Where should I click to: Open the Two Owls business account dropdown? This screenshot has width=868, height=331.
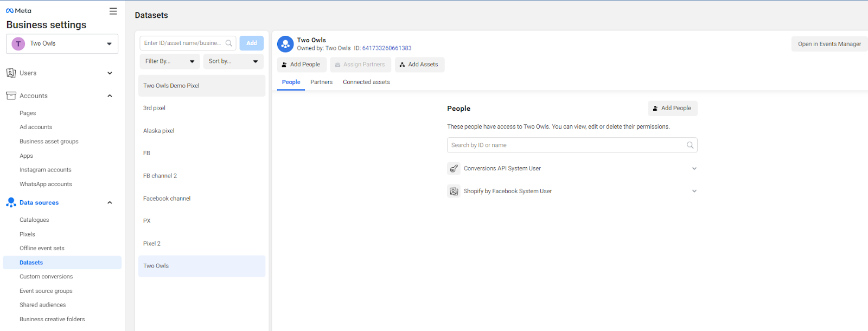coord(62,44)
